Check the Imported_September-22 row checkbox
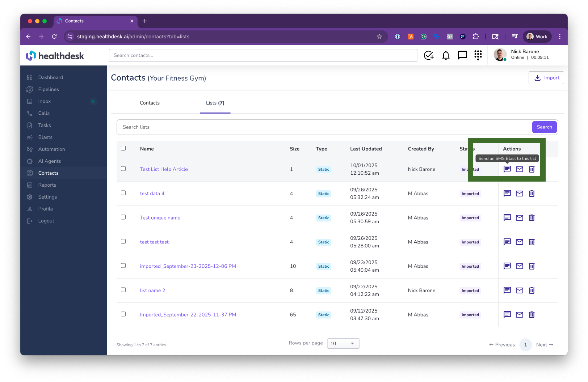This screenshot has height=382, width=588. tap(123, 314)
